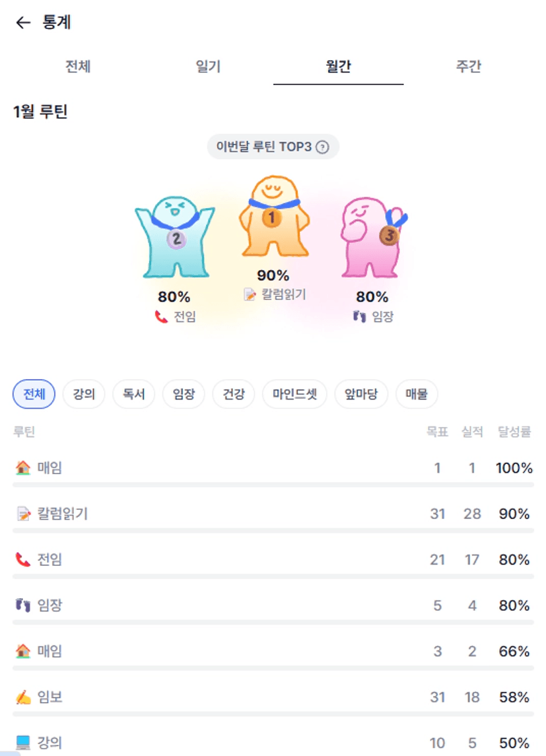Select the 매물 filter chip

(417, 395)
